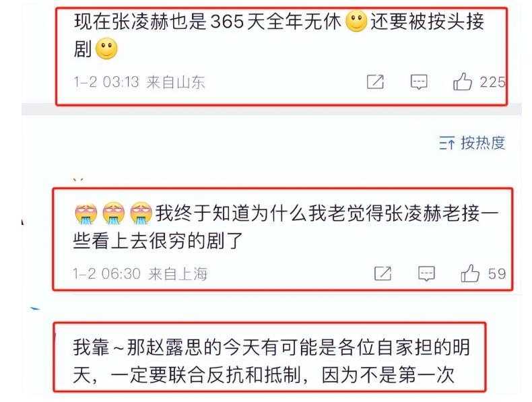Screen dimensions: 532x402
Task: Open the 365天全年无休 comment text
Action: (x=279, y=35)
